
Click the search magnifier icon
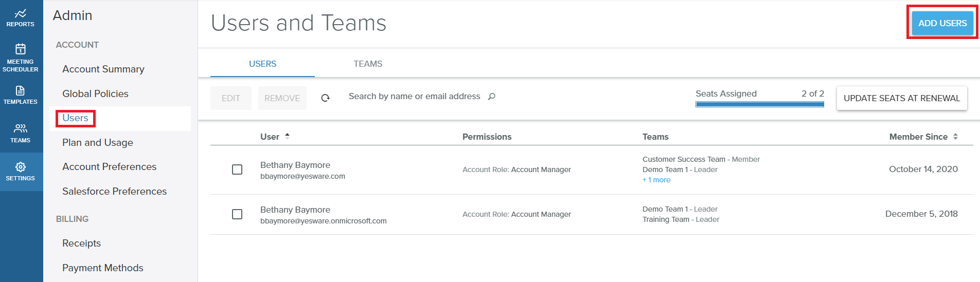[x=492, y=96]
